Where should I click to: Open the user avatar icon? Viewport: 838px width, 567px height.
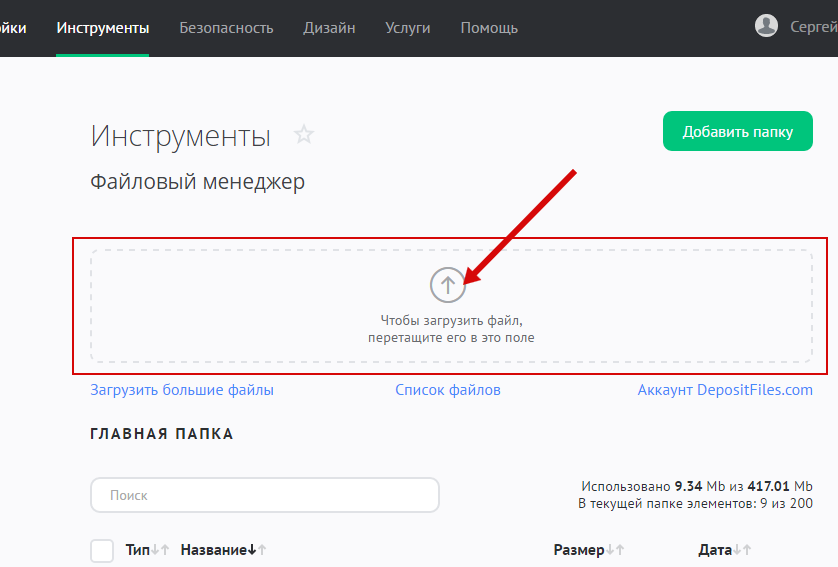[767, 27]
